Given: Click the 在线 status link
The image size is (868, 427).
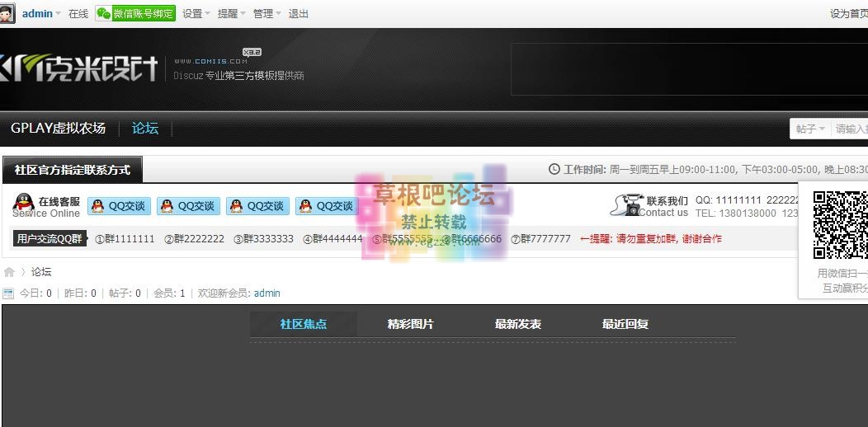Looking at the screenshot, I should (78, 14).
